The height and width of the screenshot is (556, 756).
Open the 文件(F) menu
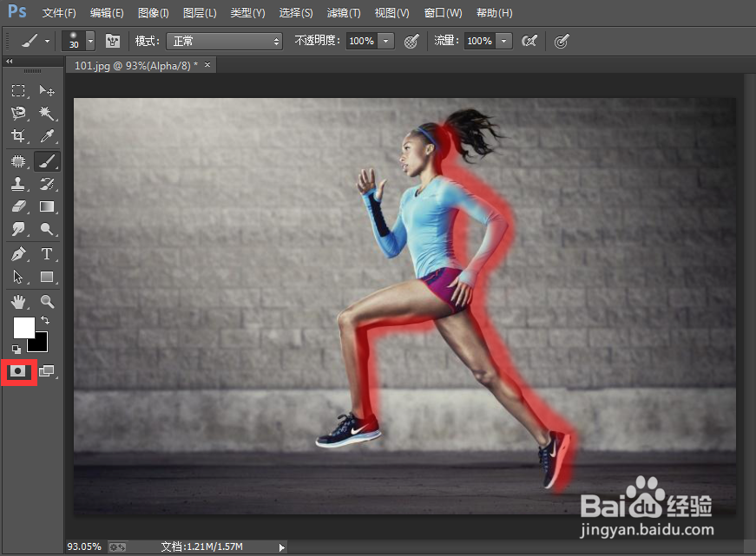coord(59,13)
